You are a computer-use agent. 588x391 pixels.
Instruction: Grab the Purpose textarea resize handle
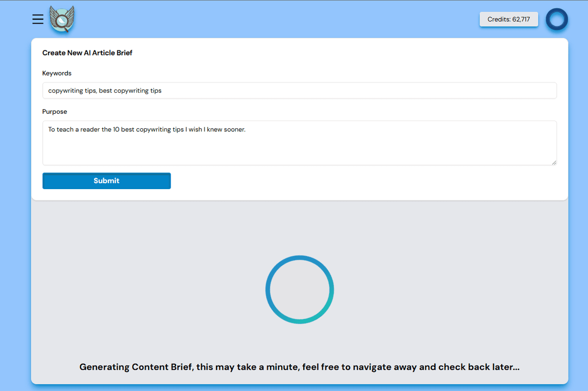(554, 162)
